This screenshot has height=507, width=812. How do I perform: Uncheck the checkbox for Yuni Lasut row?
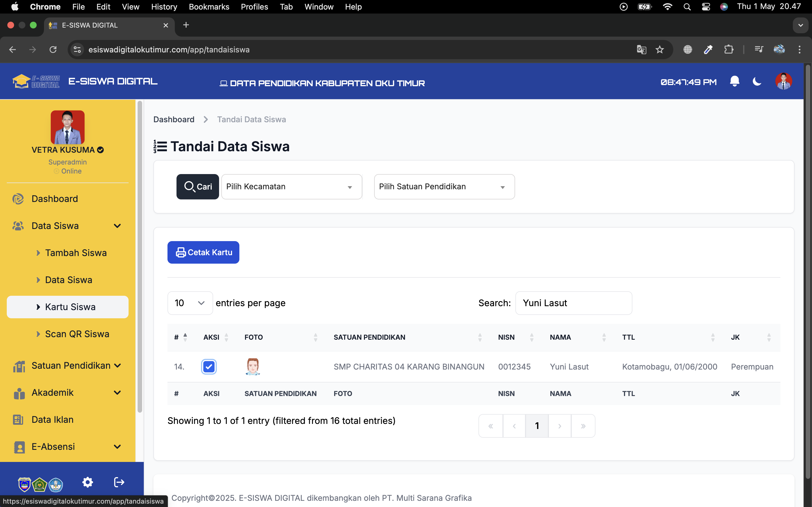pyautogui.click(x=209, y=366)
